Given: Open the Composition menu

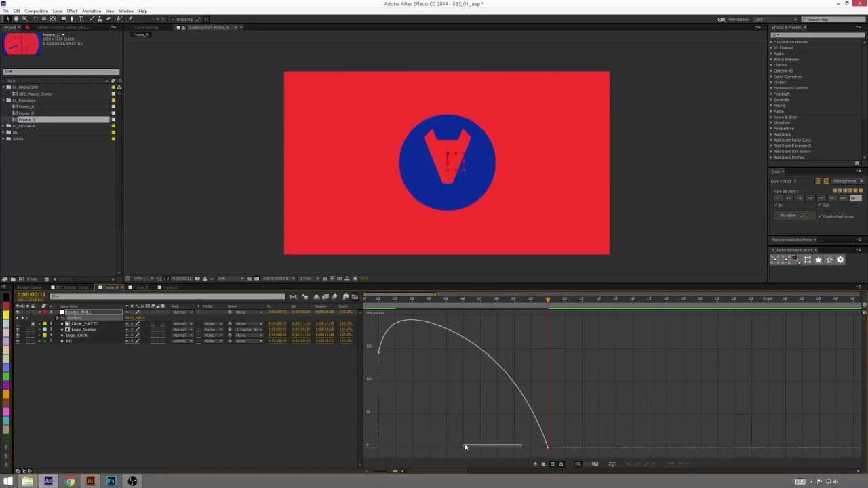Looking at the screenshot, I should (37, 11).
